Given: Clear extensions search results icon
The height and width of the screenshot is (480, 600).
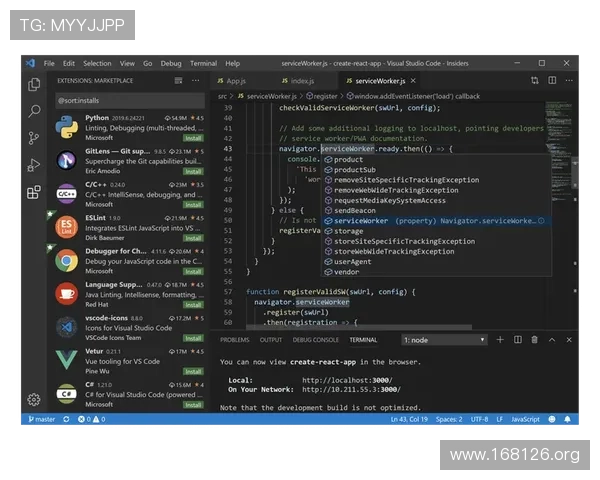Looking at the screenshot, I should tap(178, 80).
